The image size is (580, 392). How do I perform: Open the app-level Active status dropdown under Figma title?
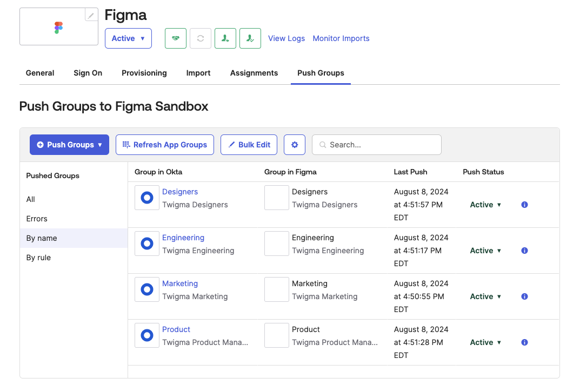128,38
